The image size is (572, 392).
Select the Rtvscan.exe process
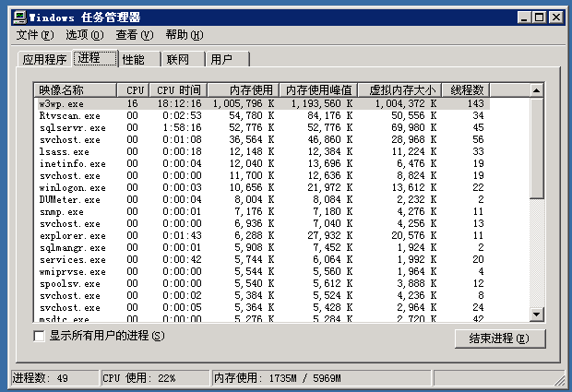[262, 115]
